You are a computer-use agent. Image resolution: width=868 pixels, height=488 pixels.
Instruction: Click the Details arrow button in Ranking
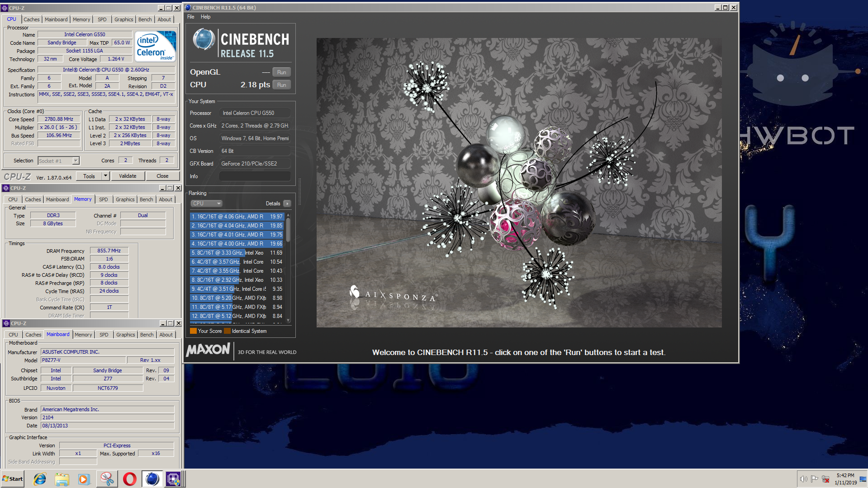click(287, 204)
